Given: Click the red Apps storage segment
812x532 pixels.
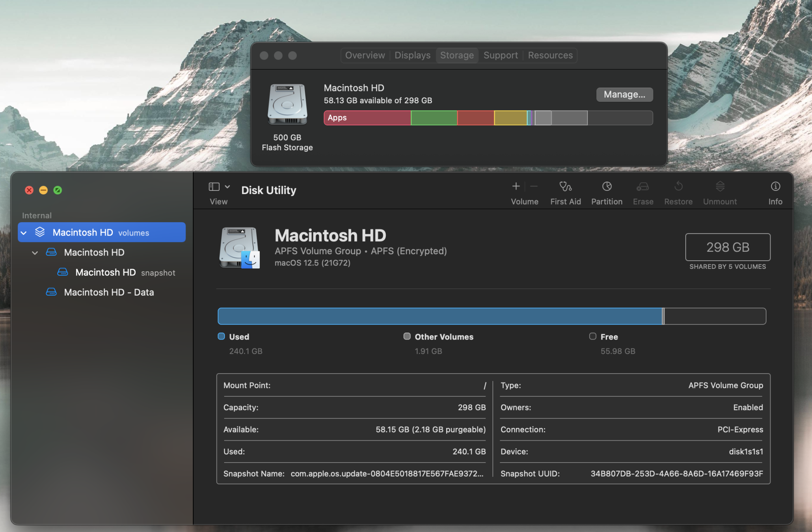Looking at the screenshot, I should click(x=367, y=118).
